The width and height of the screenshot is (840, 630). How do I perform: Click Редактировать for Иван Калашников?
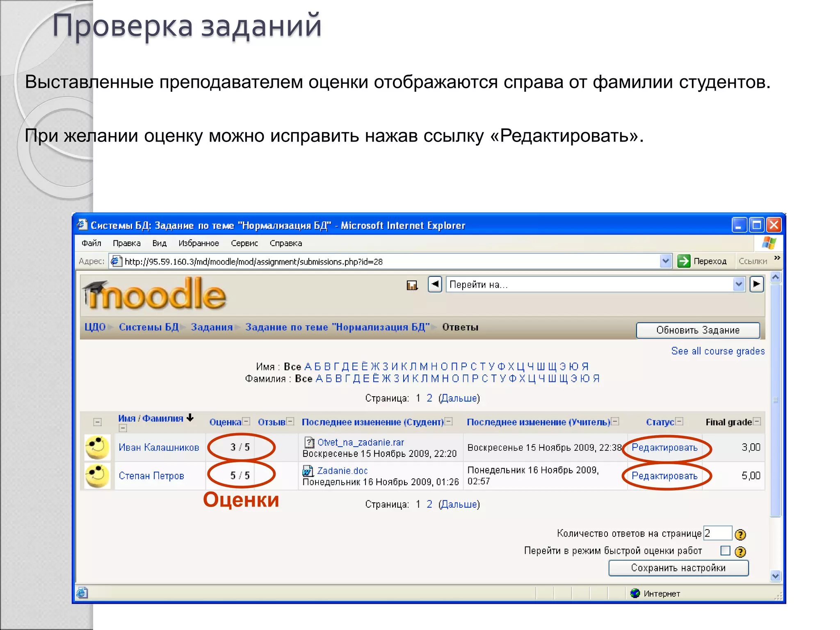click(x=664, y=447)
